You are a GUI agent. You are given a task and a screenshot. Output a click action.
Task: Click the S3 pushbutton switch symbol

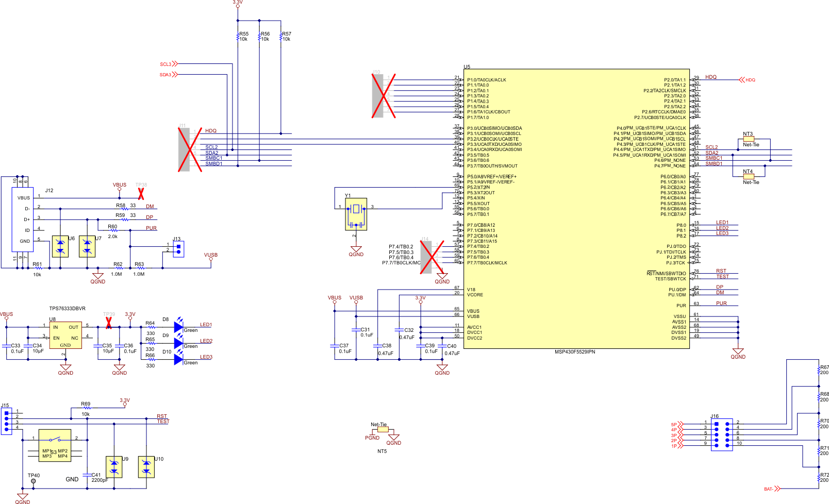click(x=55, y=445)
